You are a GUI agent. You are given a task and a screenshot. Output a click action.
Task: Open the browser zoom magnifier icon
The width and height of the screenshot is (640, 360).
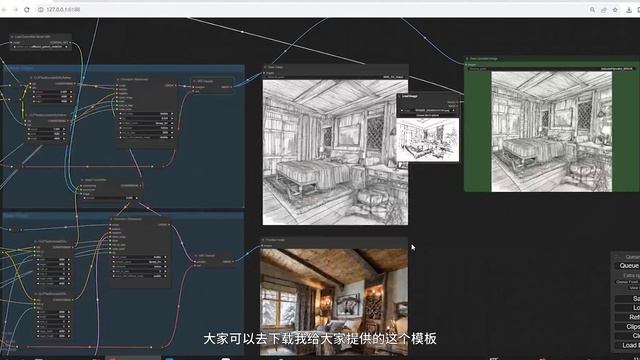[x=592, y=10]
